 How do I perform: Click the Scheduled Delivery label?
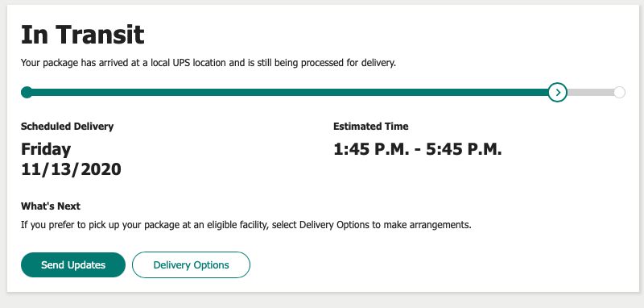pyautogui.click(x=68, y=127)
